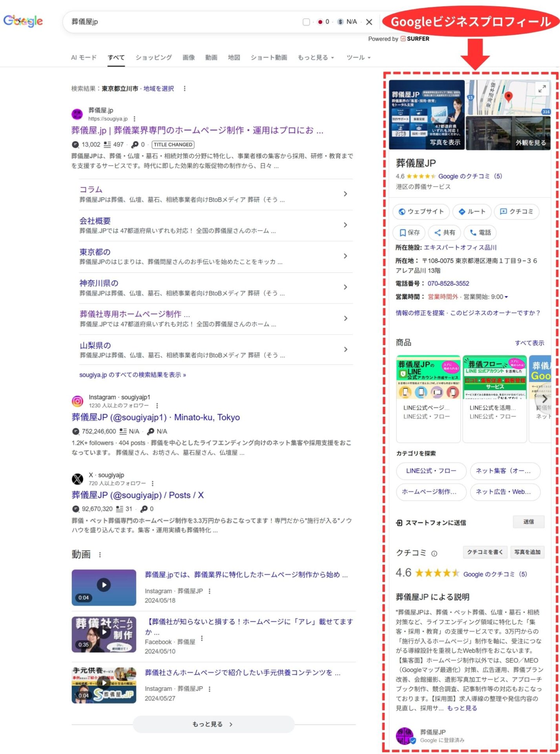Open the menu dots beside 720 人以上のフォロワー
560x754 pixels.
(x=152, y=483)
